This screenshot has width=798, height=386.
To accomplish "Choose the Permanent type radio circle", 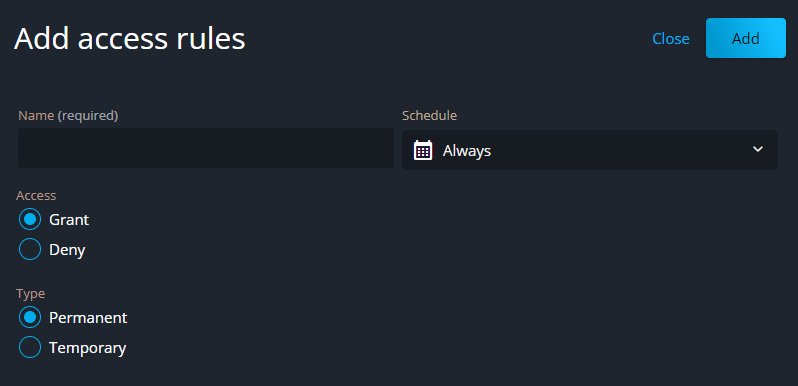I will pos(30,317).
